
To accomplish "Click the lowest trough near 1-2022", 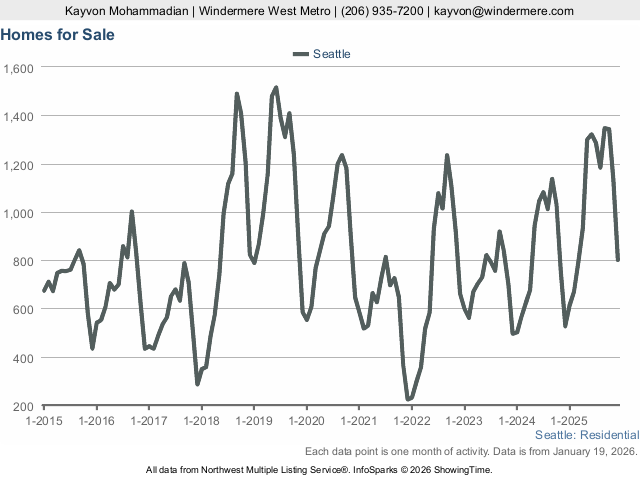I will point(407,399).
